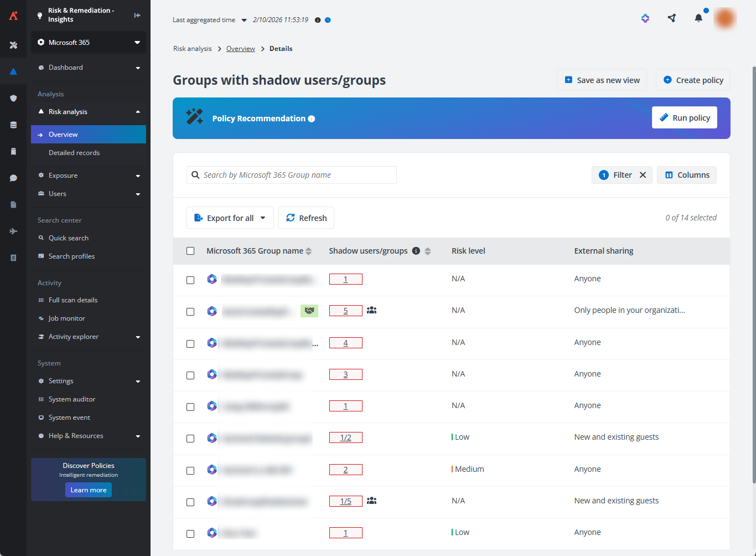Check the first group row checkbox

tap(190, 280)
